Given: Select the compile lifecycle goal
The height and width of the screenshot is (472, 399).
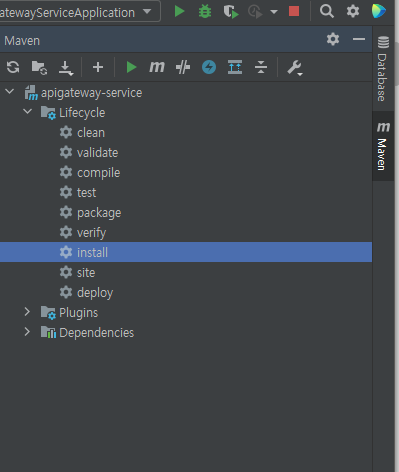Looking at the screenshot, I should pos(98,173).
